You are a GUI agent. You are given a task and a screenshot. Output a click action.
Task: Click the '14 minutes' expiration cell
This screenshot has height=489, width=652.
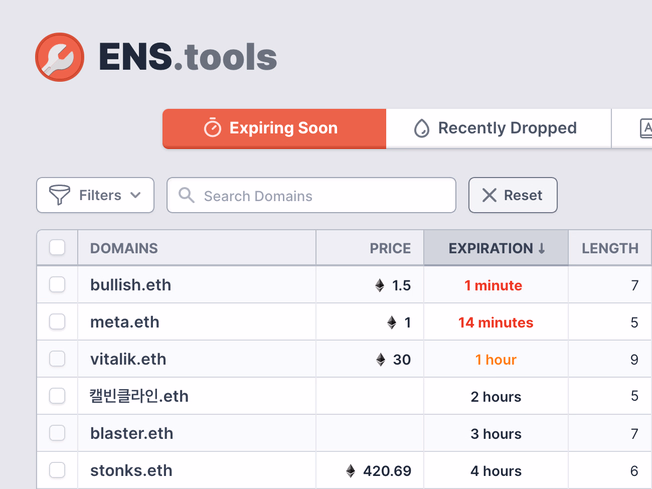(496, 323)
